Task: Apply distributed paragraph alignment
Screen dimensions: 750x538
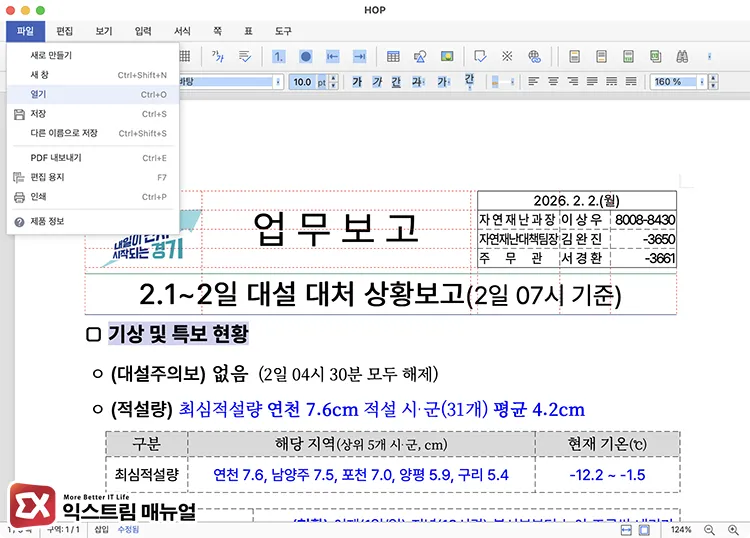Action: [x=612, y=82]
